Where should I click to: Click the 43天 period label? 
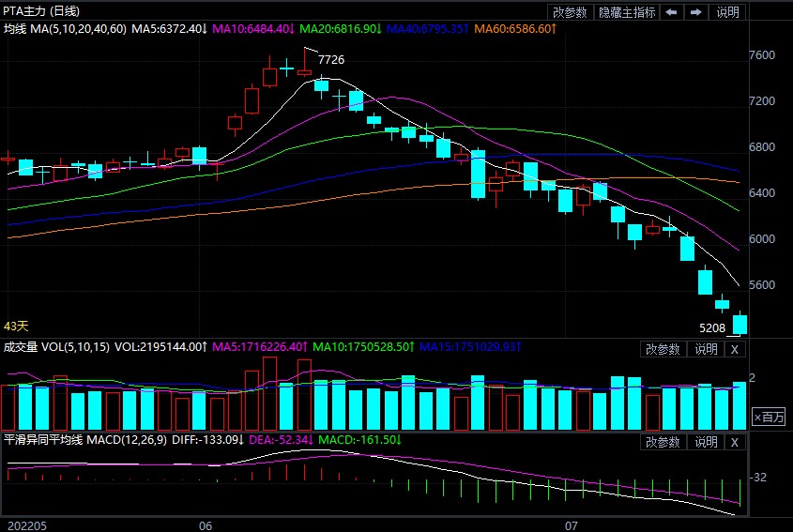click(x=16, y=327)
